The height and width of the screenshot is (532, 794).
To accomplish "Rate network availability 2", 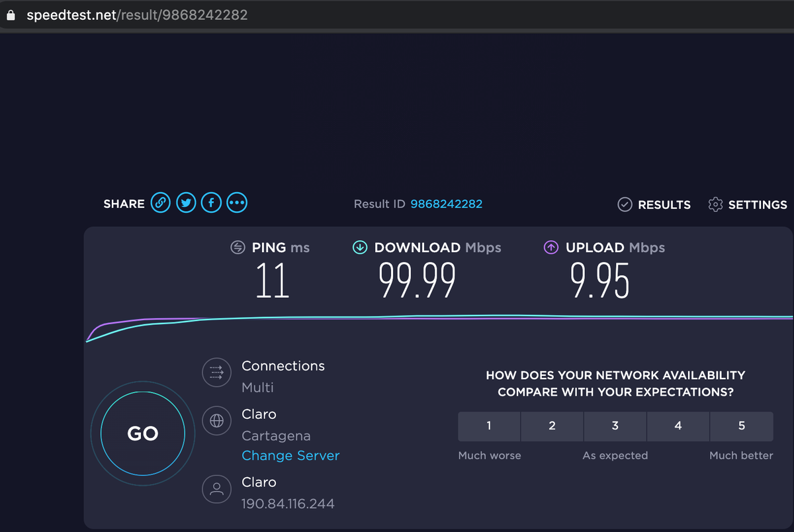I will click(552, 426).
